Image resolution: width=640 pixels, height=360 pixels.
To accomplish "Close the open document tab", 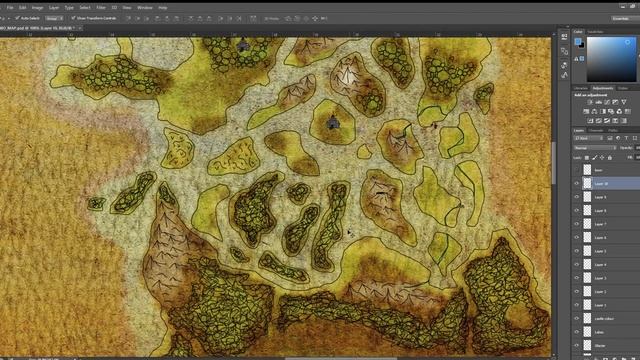I will click(80, 28).
